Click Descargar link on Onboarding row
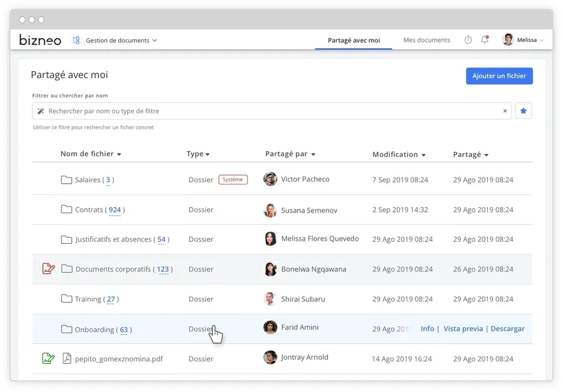Viewport: 563px width, 392px height. 507,329
